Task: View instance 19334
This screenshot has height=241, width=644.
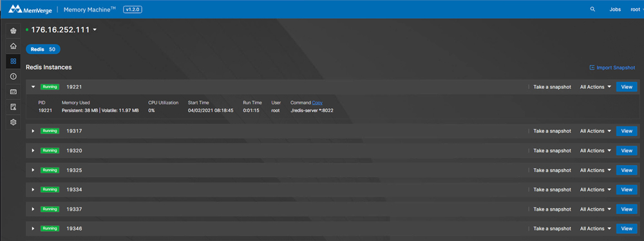Action: [x=627, y=189]
